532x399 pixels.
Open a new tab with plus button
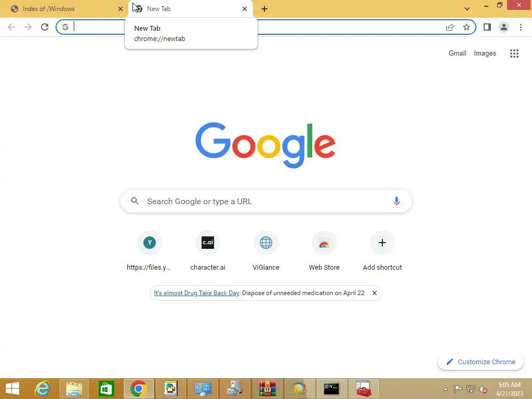click(x=264, y=9)
